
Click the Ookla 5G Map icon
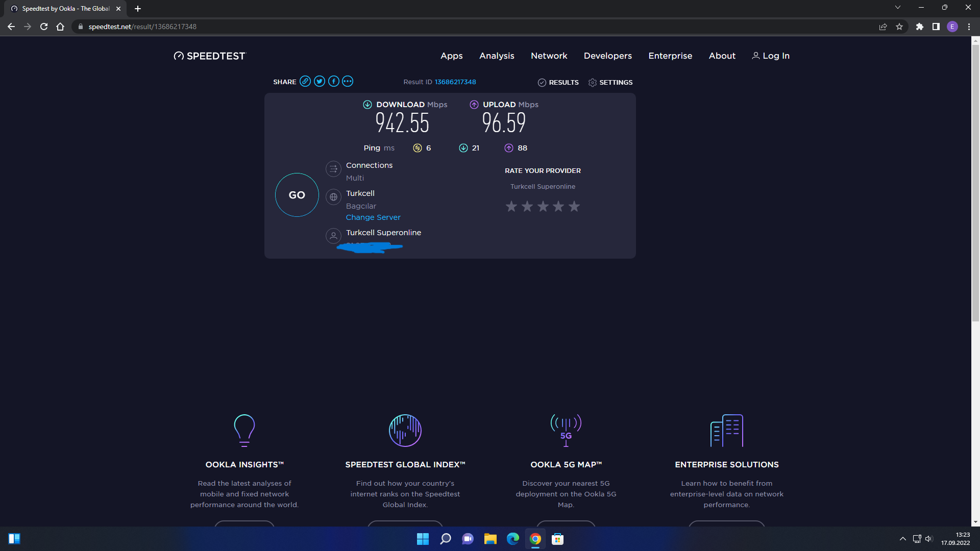coord(566,430)
